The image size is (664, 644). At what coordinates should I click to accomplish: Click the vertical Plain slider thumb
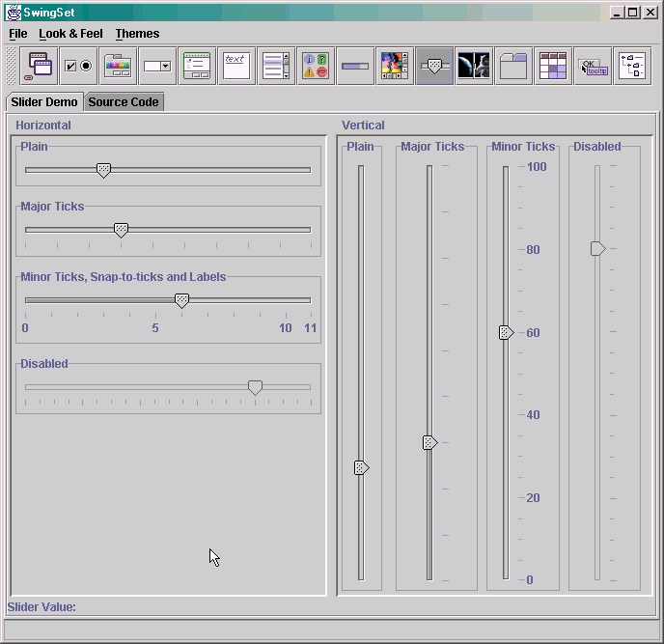(361, 467)
